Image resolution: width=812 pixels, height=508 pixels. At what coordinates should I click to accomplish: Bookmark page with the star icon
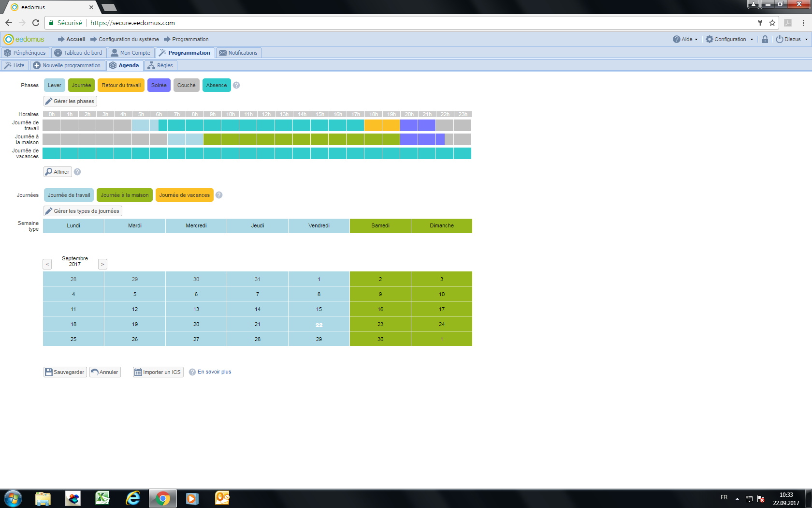772,23
